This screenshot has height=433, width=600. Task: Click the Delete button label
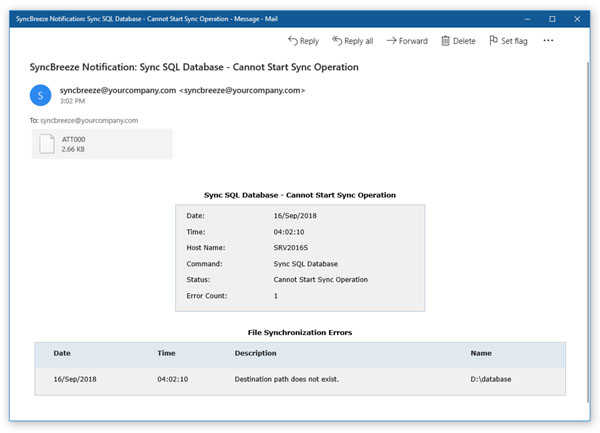click(464, 41)
